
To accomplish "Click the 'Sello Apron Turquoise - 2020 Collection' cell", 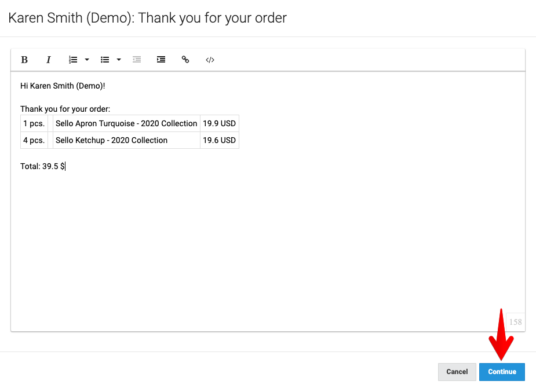I will tap(126, 123).
